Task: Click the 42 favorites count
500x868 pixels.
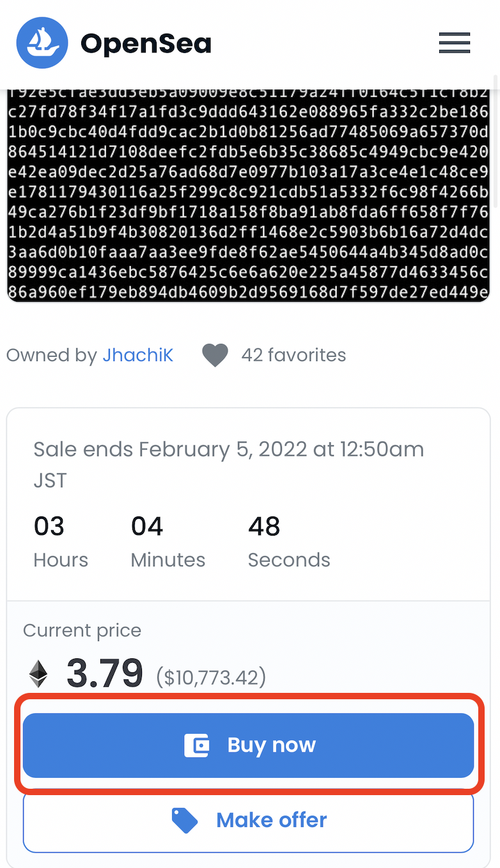Action: tap(293, 355)
